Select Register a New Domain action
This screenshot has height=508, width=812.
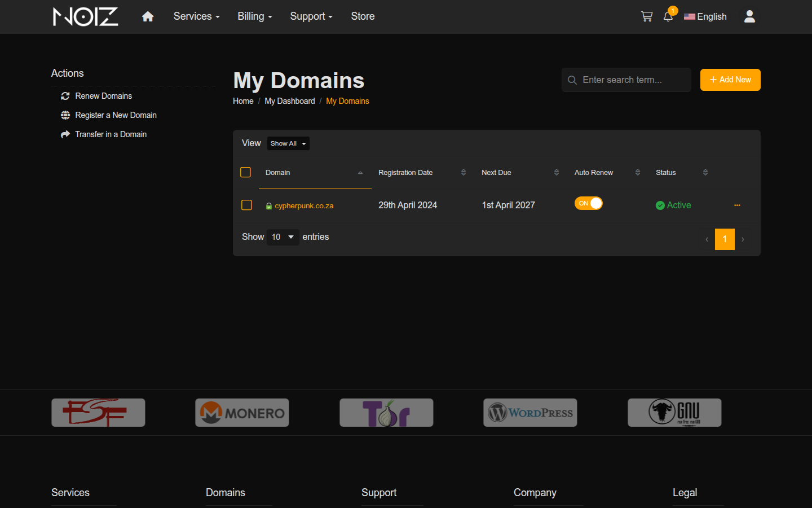(x=116, y=115)
